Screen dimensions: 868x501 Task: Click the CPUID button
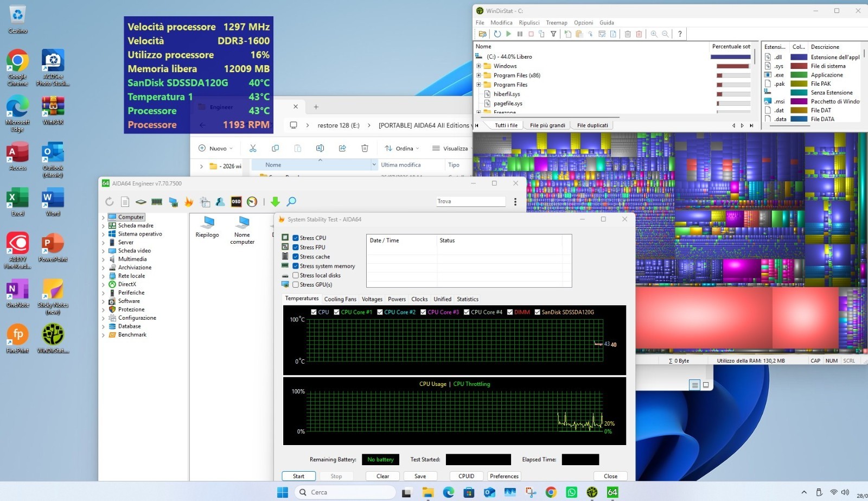[x=467, y=476]
